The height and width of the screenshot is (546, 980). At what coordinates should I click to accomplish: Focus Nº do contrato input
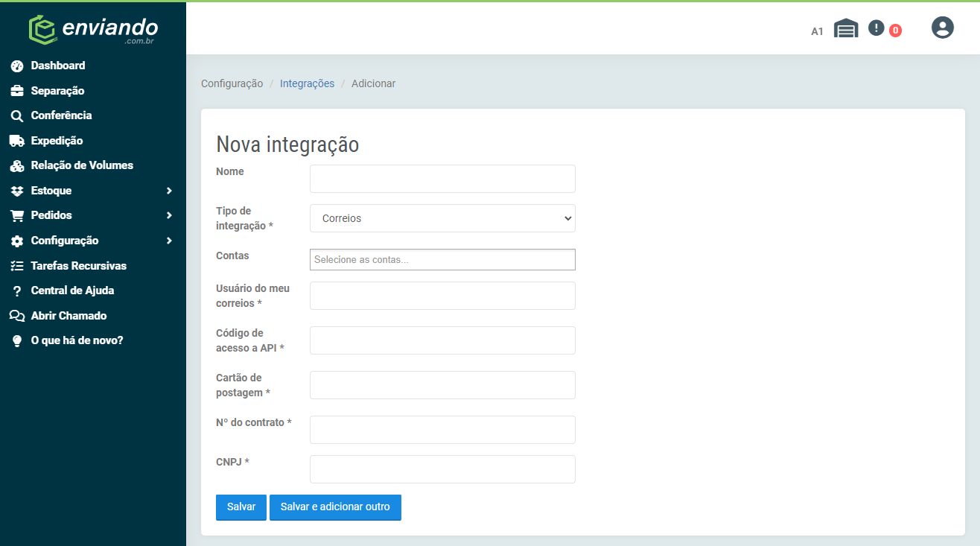pyautogui.click(x=442, y=430)
